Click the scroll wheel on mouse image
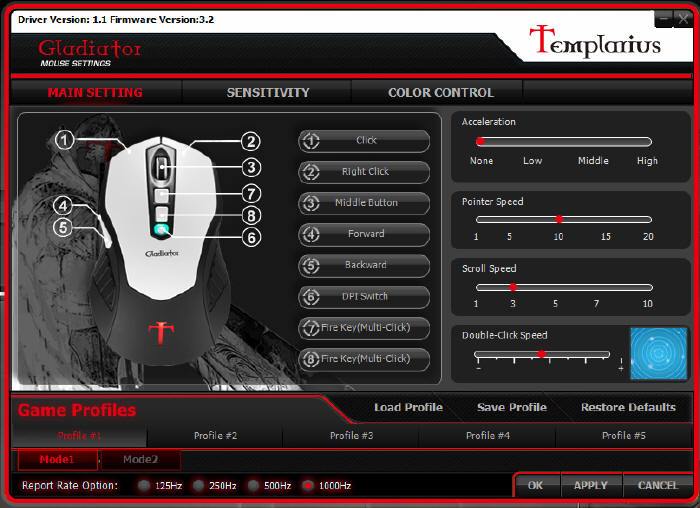The image size is (700, 508). [161, 167]
